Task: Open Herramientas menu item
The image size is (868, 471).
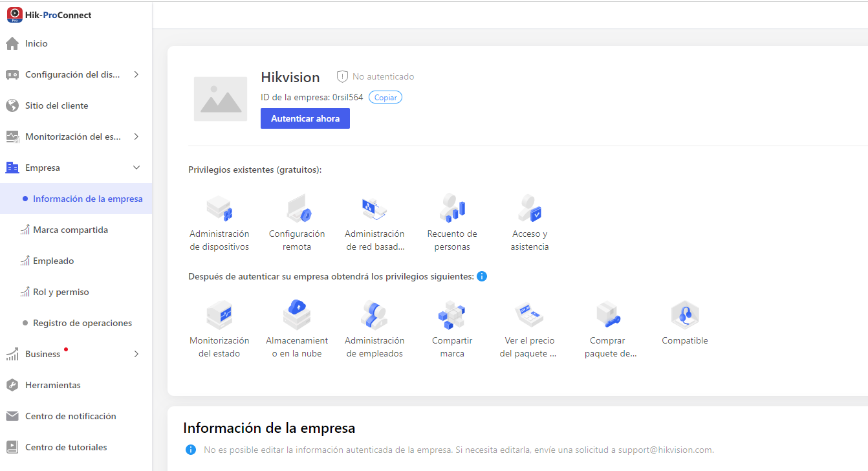Action: (76, 385)
